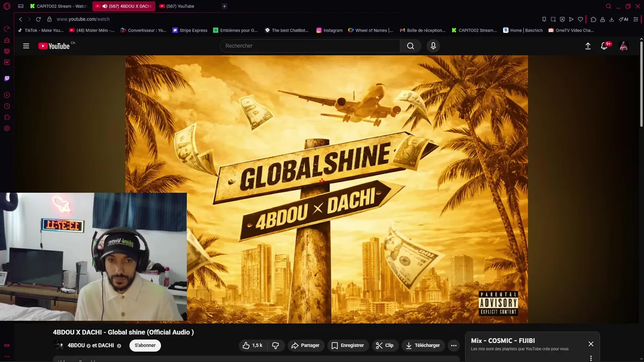644x362 pixels.
Task: Click the Rechercher search field
Action: click(310, 46)
